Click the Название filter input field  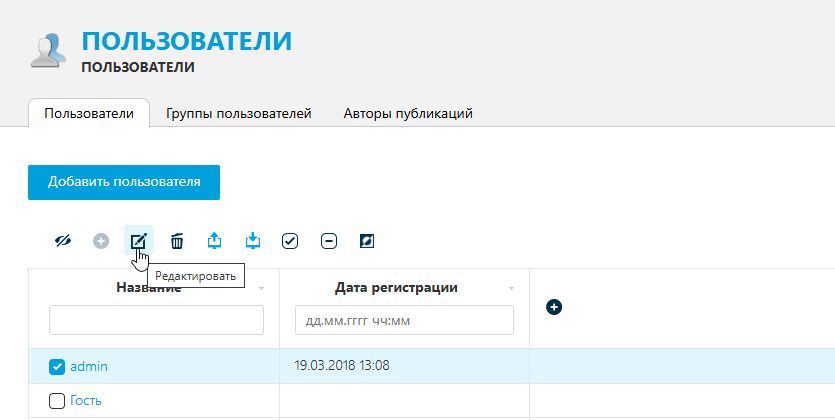pyautogui.click(x=157, y=320)
